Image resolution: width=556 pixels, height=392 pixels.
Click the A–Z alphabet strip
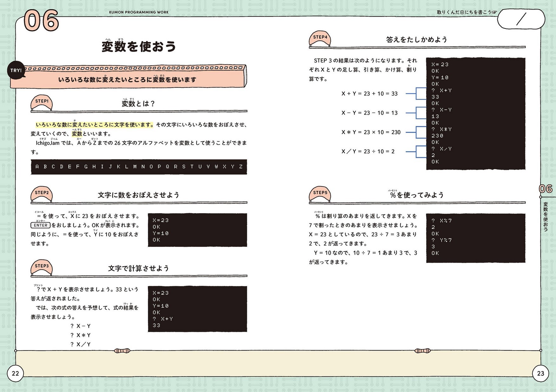tap(139, 167)
